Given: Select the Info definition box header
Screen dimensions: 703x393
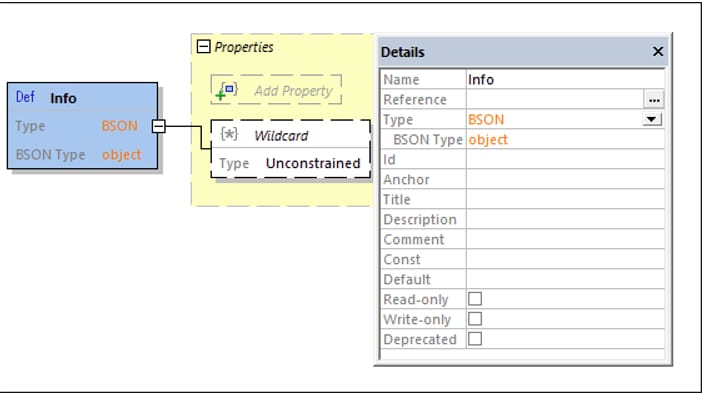Looking at the screenshot, I should point(82,98).
